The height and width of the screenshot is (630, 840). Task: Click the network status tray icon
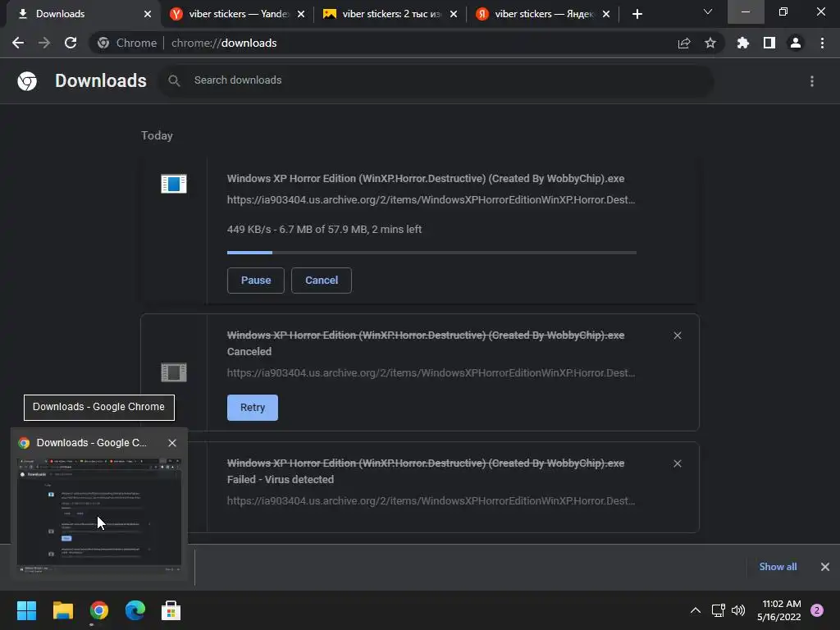pyautogui.click(x=718, y=610)
